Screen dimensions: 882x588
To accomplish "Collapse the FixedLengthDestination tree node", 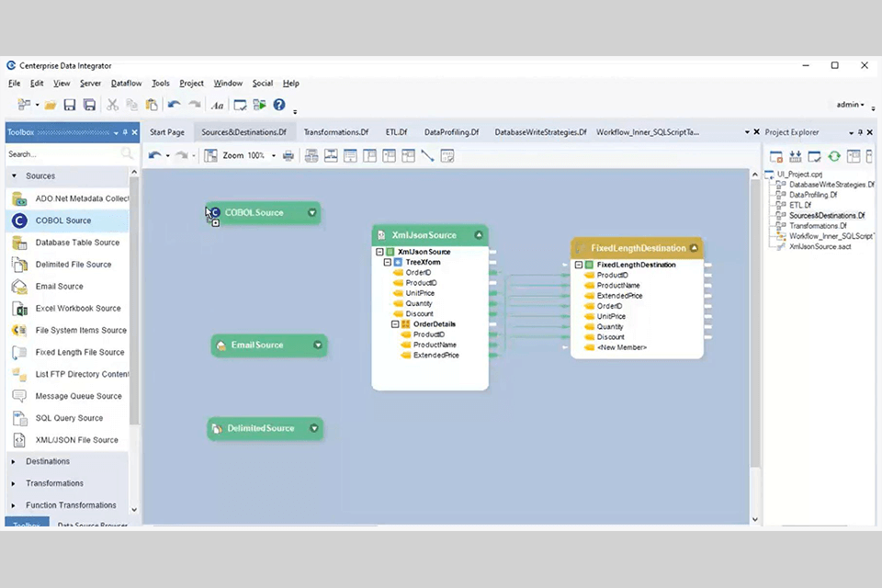I will (579, 265).
